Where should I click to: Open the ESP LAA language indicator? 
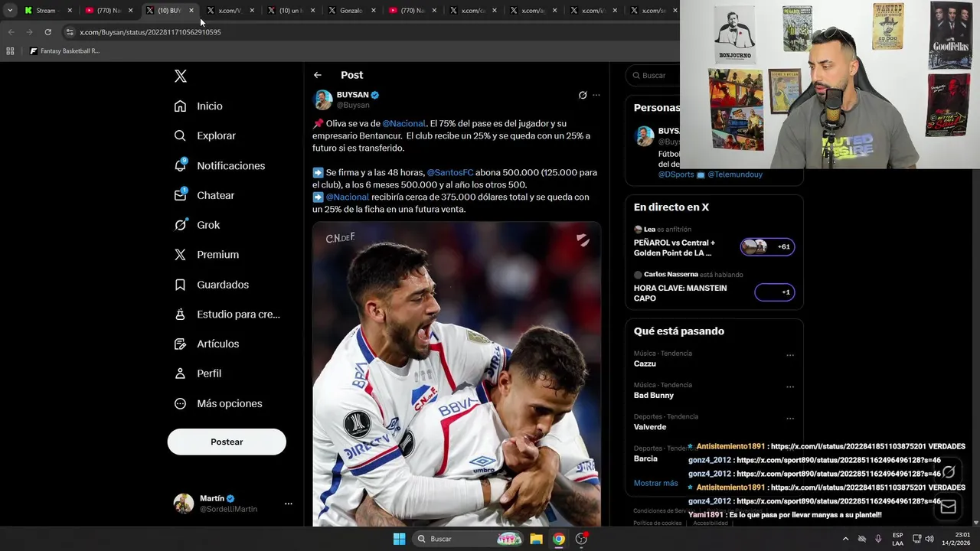click(x=897, y=539)
